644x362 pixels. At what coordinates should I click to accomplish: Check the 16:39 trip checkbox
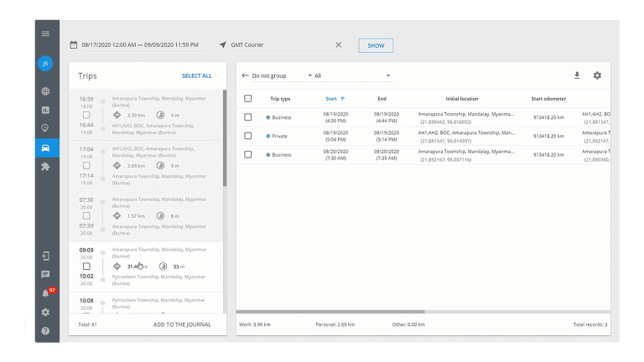point(86,115)
